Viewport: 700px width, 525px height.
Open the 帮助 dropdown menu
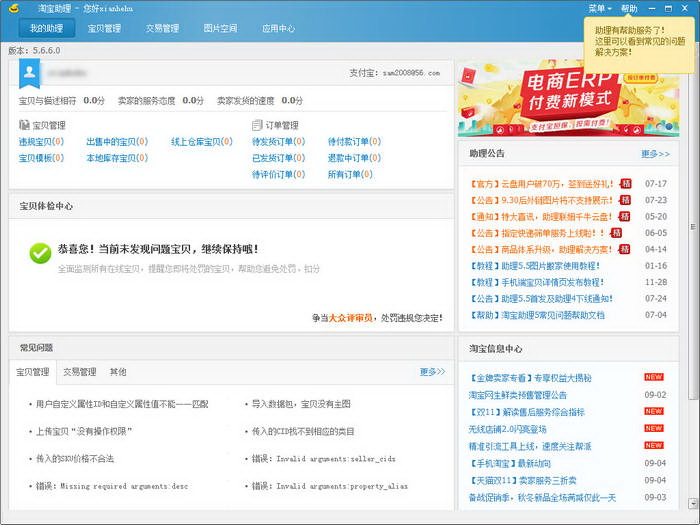pyautogui.click(x=631, y=8)
